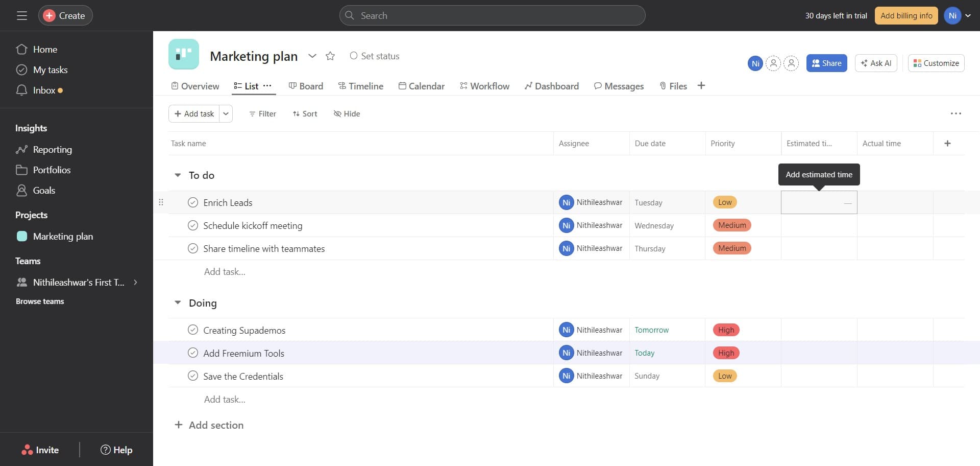Viewport: 980px width, 466px height.
Task: Complete the Creating Supademos task
Action: [193, 330]
